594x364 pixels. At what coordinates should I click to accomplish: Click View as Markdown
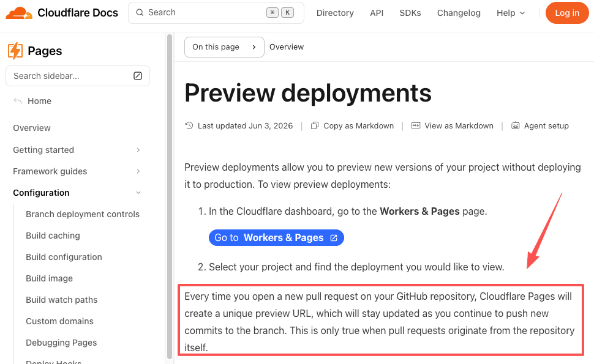pyautogui.click(x=459, y=125)
